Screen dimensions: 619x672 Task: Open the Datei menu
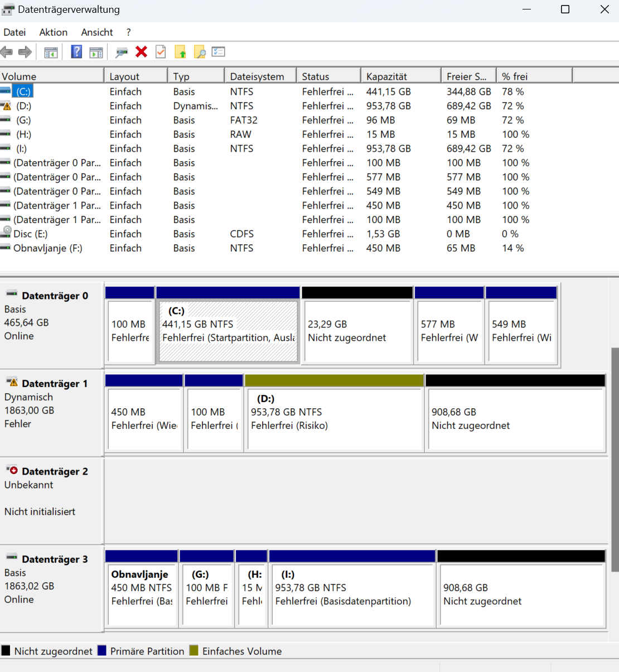click(x=14, y=32)
